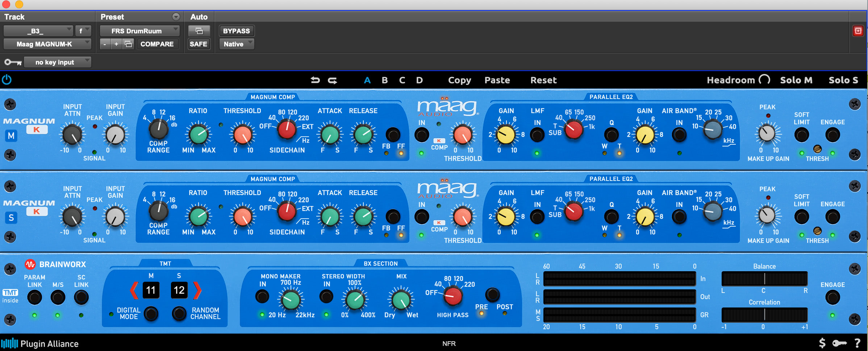Viewport: 868px width, 351px height.
Task: Click the red target icon in header
Action: point(858,31)
